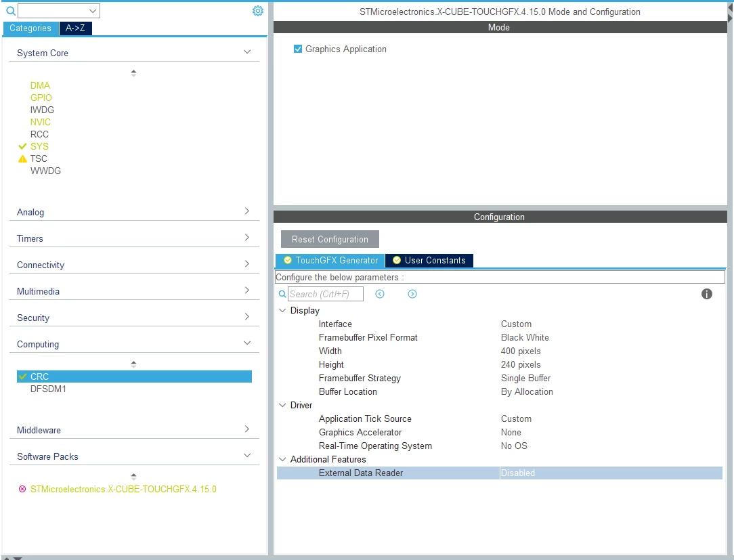This screenshot has width=734, height=560.
Task: Select Buffer Location value By Allocation
Action: tap(527, 392)
